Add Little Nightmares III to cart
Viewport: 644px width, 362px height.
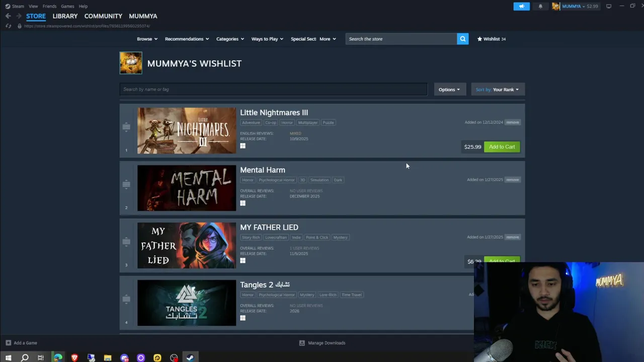coord(502,147)
